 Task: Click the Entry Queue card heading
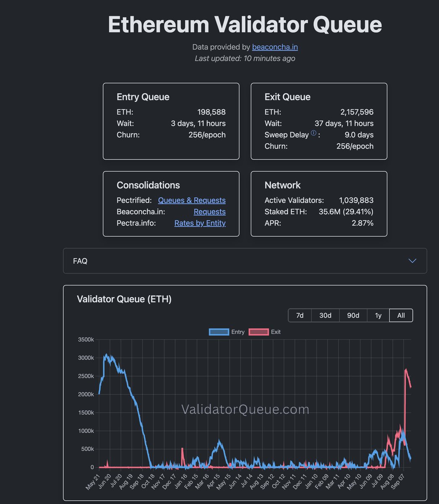(143, 97)
